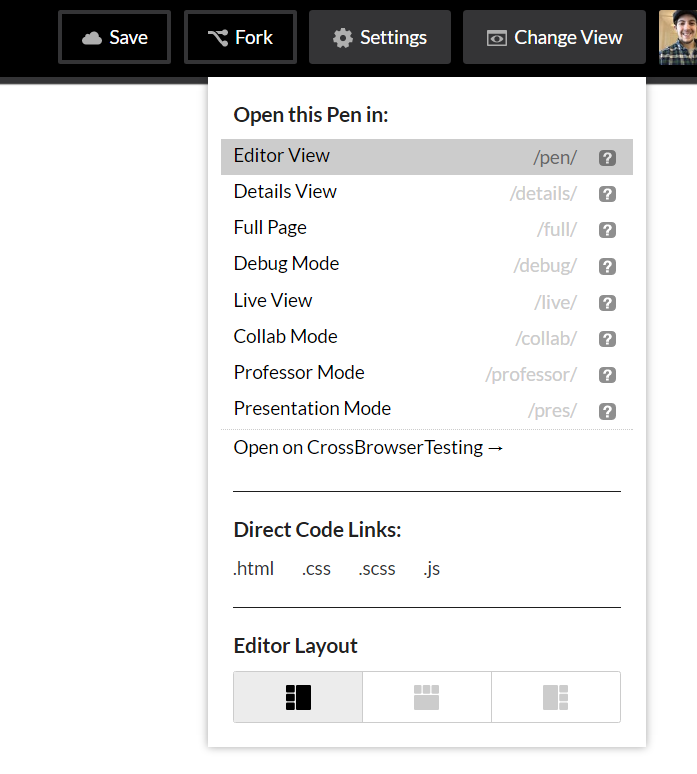Image resolution: width=697 pixels, height=774 pixels.
Task: Open the Pen on CrossBrowserTesting
Action: (x=369, y=448)
